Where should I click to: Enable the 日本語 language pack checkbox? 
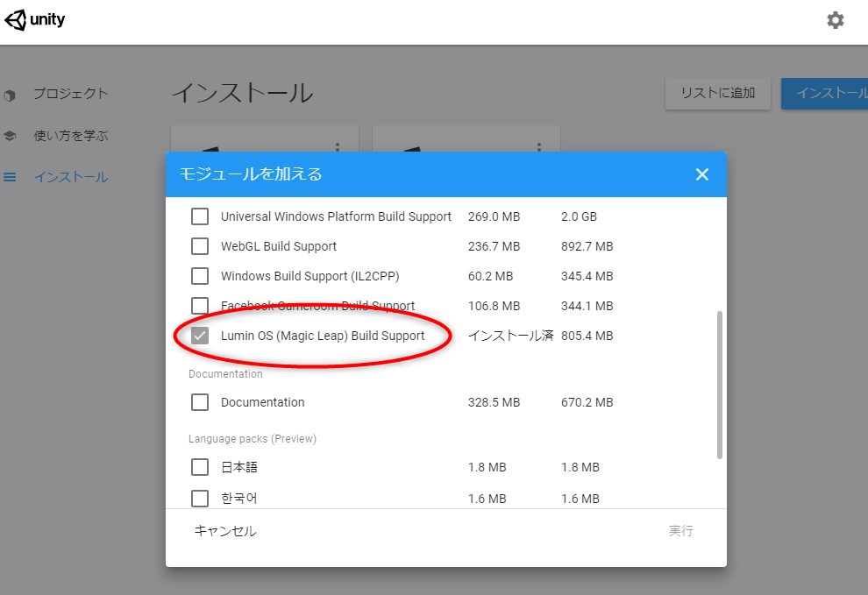[200, 467]
